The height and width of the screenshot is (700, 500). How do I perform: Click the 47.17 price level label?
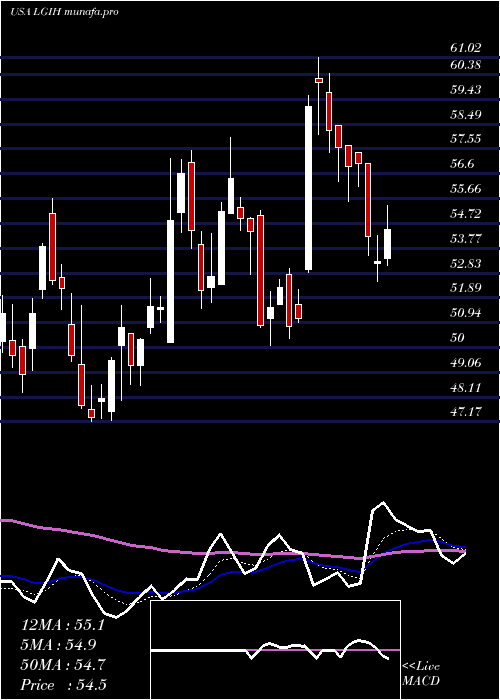point(466,412)
